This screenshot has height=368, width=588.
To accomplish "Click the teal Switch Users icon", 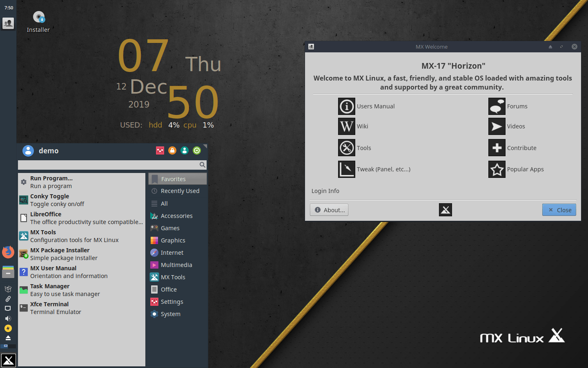I will (185, 150).
